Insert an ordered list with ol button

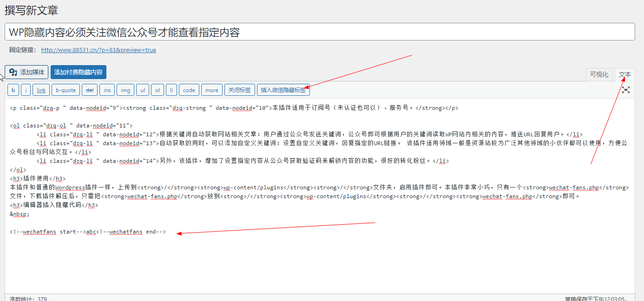[x=158, y=90]
